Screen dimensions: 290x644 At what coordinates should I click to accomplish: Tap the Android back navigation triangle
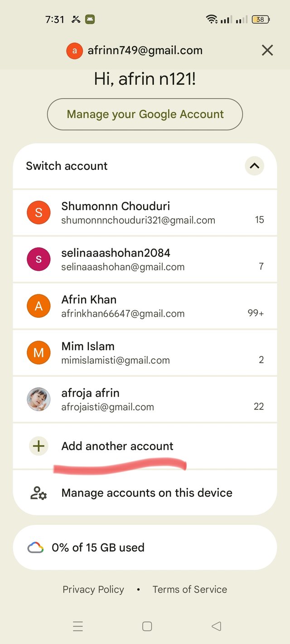pyautogui.click(x=216, y=626)
